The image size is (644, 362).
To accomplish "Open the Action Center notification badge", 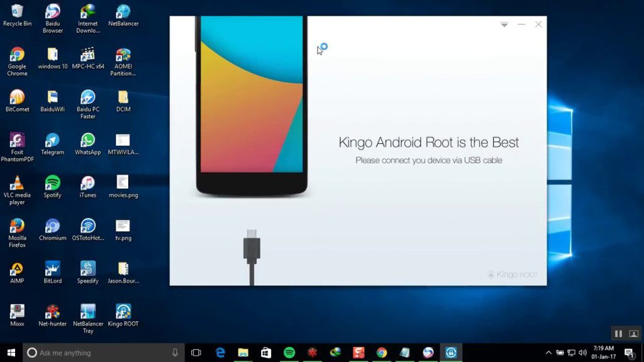I will 630,353.
